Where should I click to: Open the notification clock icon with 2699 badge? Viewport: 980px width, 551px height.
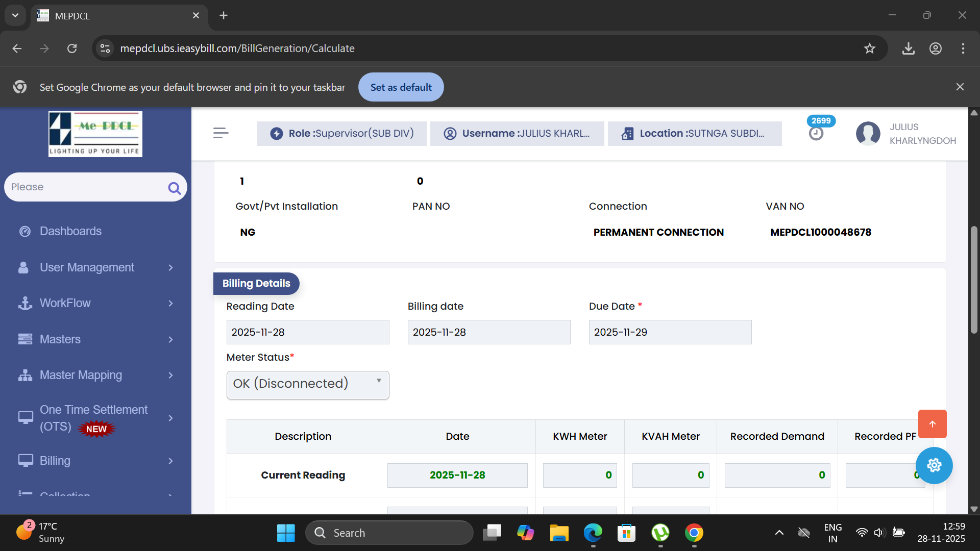tap(816, 133)
